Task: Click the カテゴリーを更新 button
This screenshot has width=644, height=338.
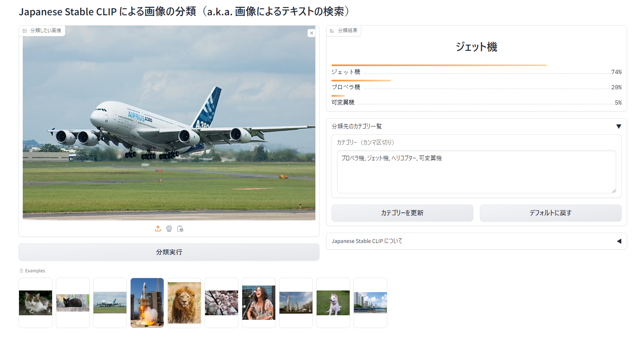Action: pos(402,213)
